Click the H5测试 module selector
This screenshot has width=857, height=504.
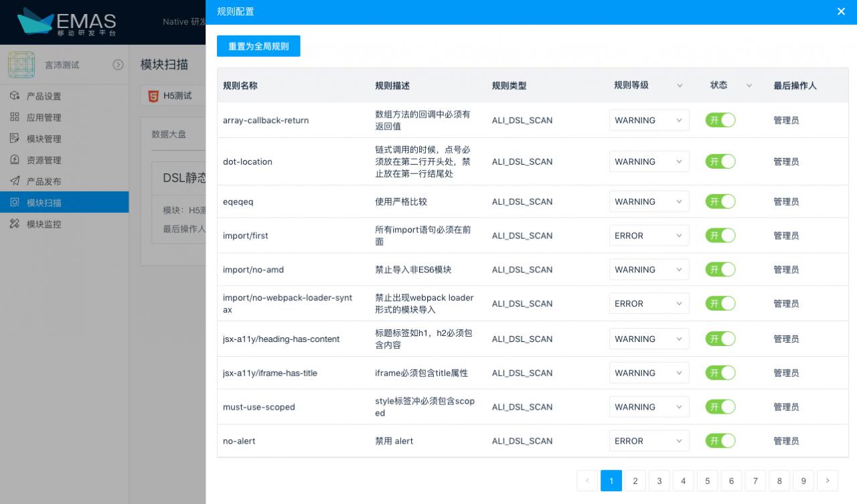tap(174, 96)
